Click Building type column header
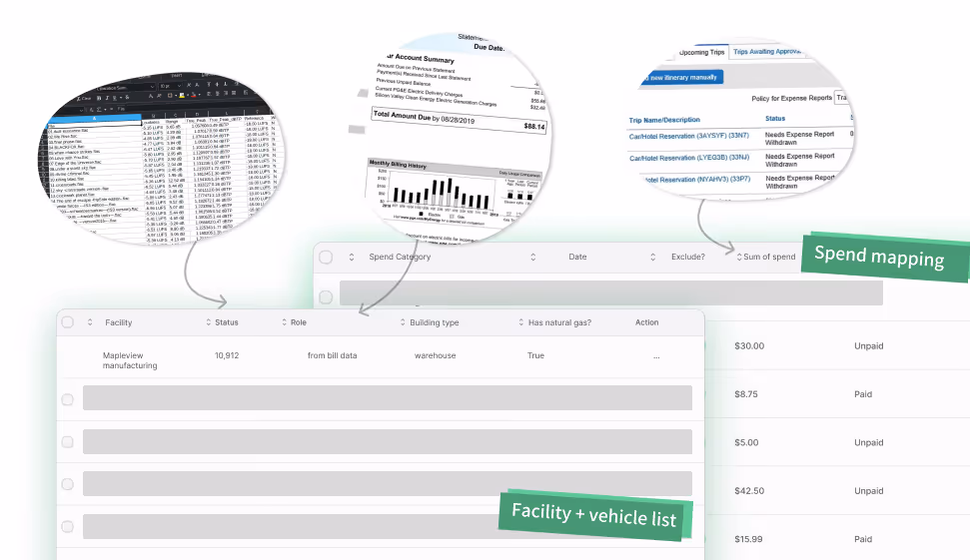This screenshot has height=560, width=970. pos(435,322)
